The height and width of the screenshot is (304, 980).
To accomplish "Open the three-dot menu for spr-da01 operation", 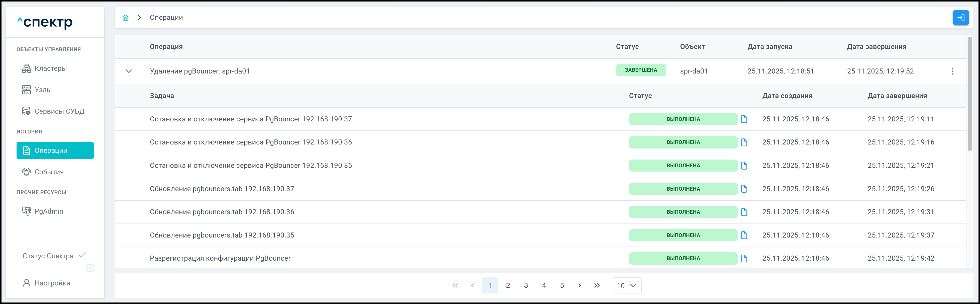I will pyautogui.click(x=952, y=71).
